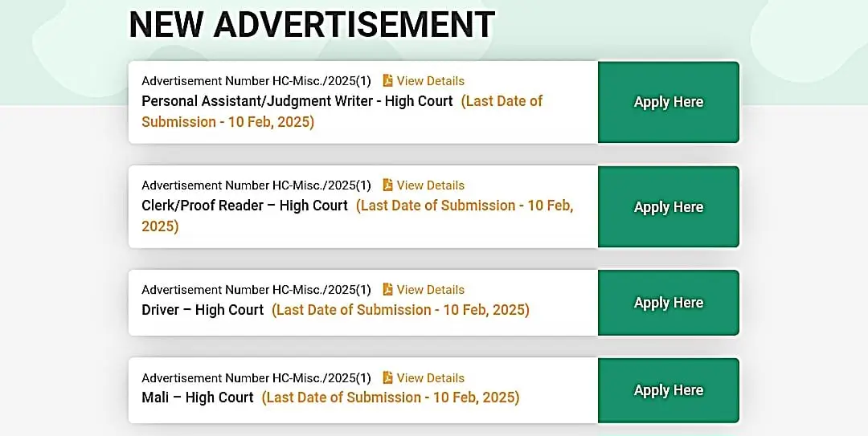Apply Here for Personal Assistant/Judgment Writer

(x=668, y=102)
